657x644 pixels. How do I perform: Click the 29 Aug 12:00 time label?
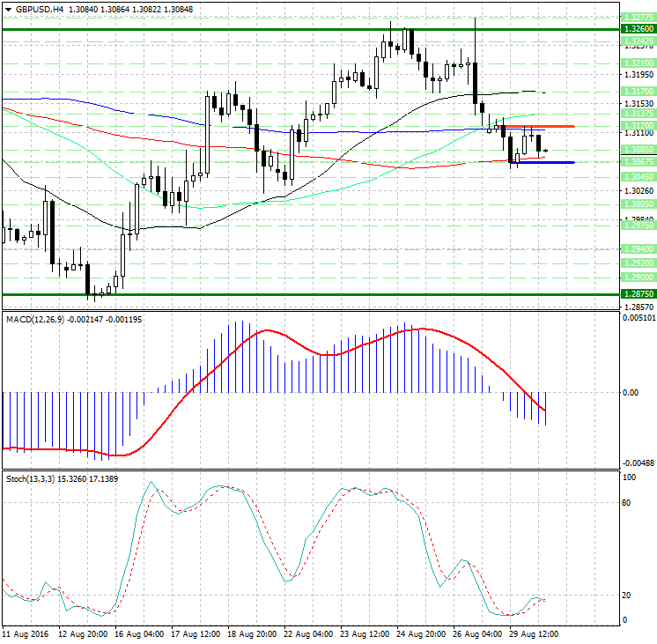click(x=535, y=633)
